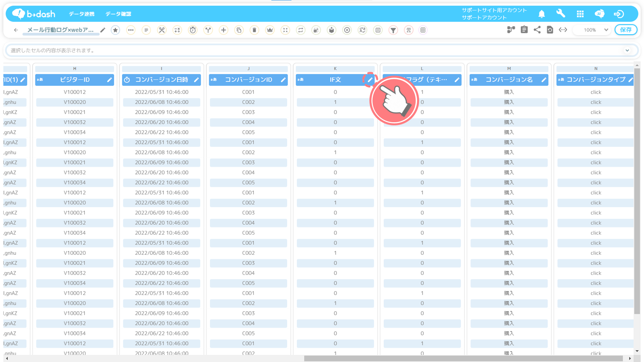Click the column width arrows icon
This screenshot has width=644, height=362.
pos(563,30)
